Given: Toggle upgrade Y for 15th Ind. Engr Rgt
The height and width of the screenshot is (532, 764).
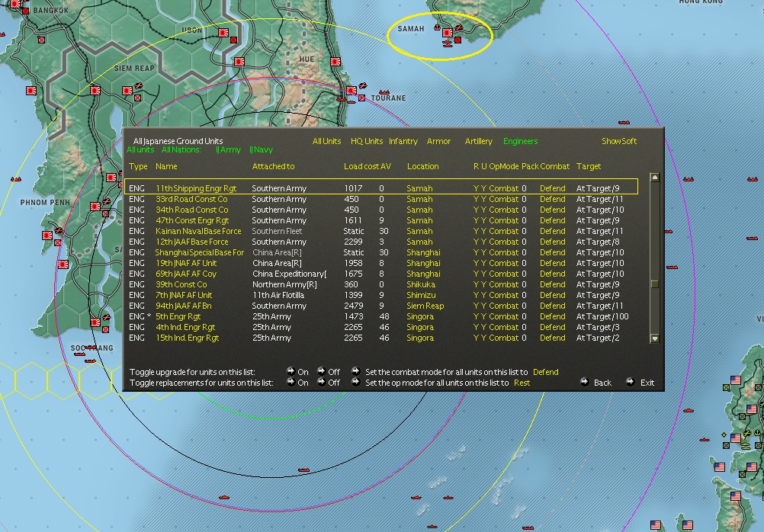Looking at the screenshot, I should (x=484, y=338).
